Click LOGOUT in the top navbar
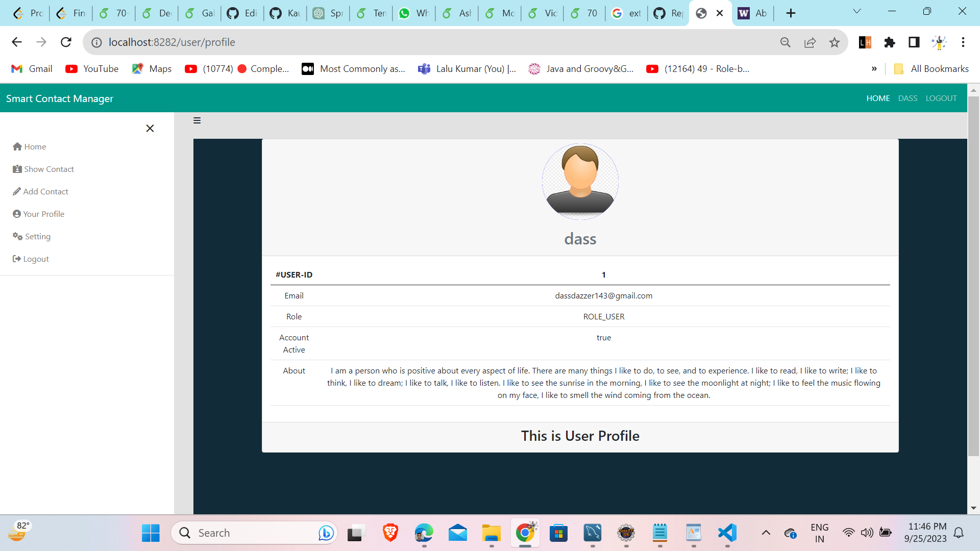 [x=941, y=98]
